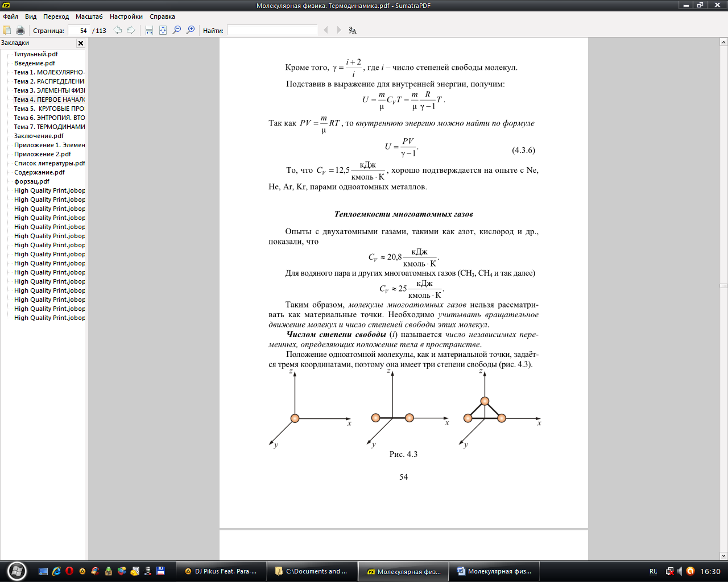
Task: Click scrollbar down arrow in document
Action: (x=723, y=556)
